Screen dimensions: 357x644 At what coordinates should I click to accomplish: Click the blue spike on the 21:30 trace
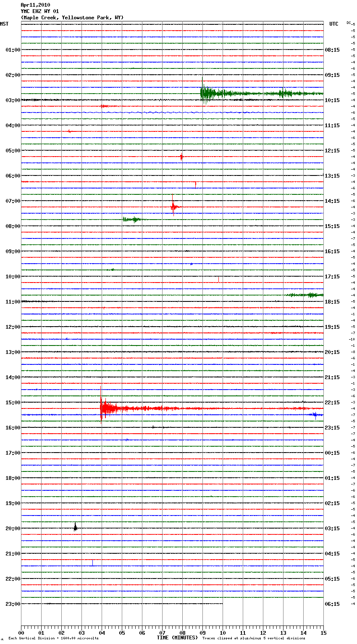(x=93, y=563)
